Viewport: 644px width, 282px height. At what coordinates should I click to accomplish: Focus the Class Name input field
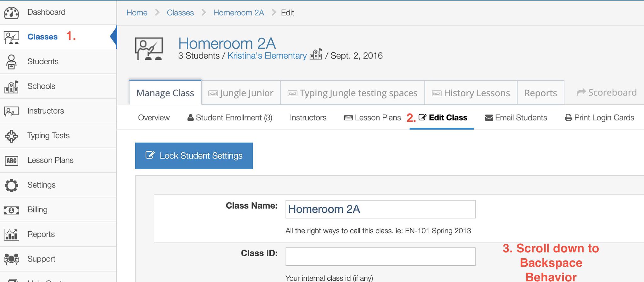[x=380, y=209]
